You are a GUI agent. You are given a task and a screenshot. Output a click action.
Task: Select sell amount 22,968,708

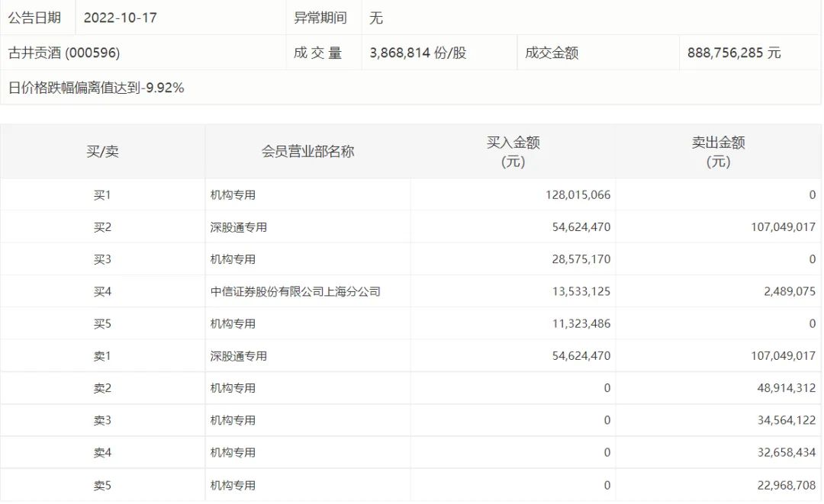787,486
